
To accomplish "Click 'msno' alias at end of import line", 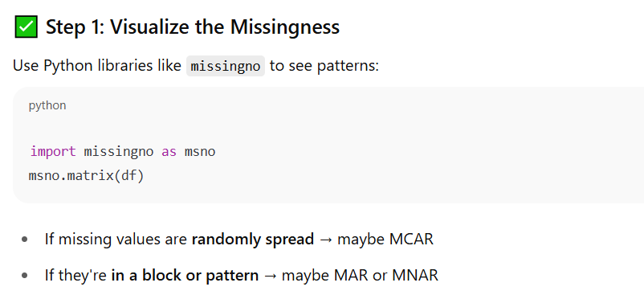I will pyautogui.click(x=200, y=152).
